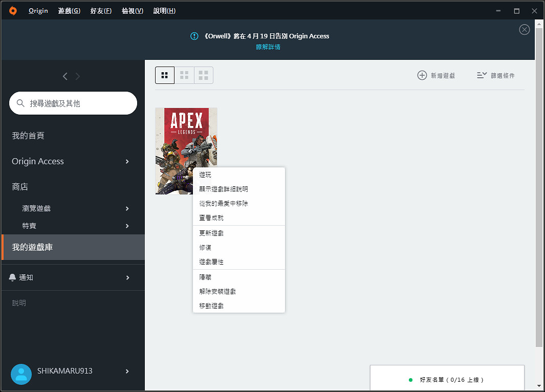
Task: Click the back navigation arrow in sidebar
Action: click(65, 76)
